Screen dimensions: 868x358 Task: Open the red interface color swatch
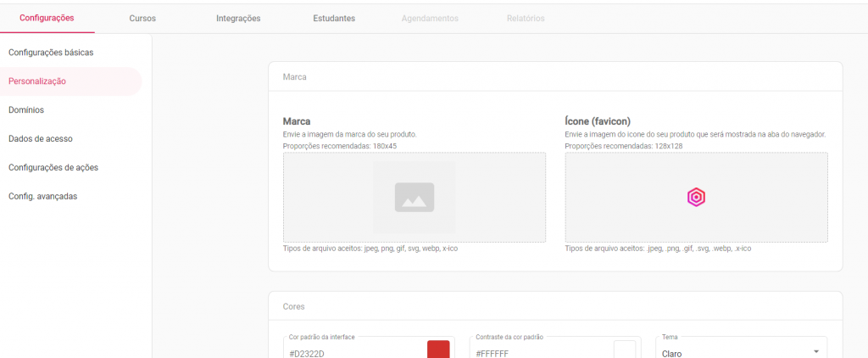tap(438, 350)
